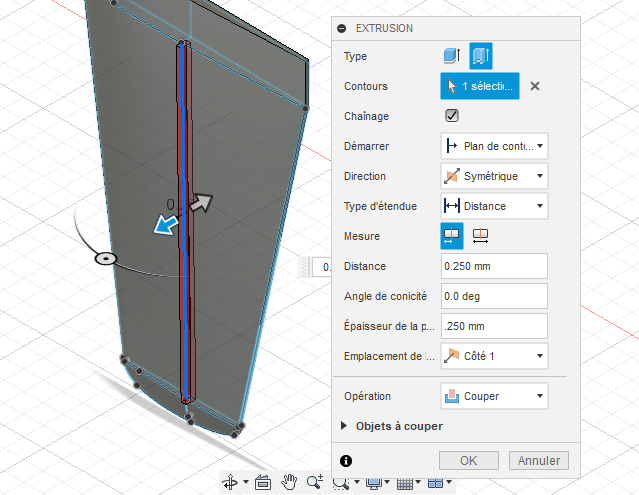Select the Zoom magnifier tool

click(315, 482)
